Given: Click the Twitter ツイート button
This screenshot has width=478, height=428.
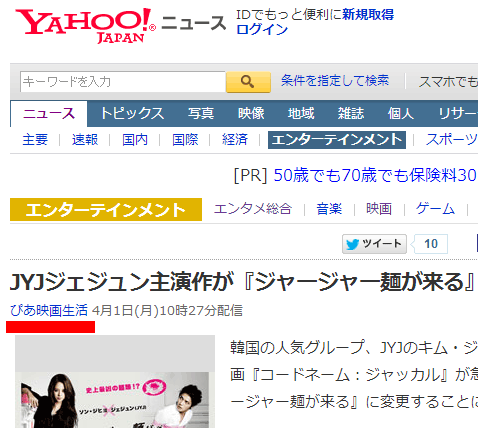Looking at the screenshot, I should coord(374,244).
